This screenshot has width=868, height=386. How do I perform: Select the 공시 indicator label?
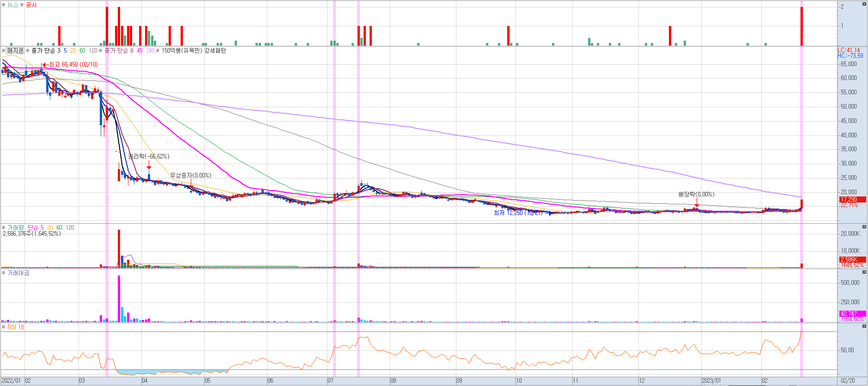click(x=31, y=5)
